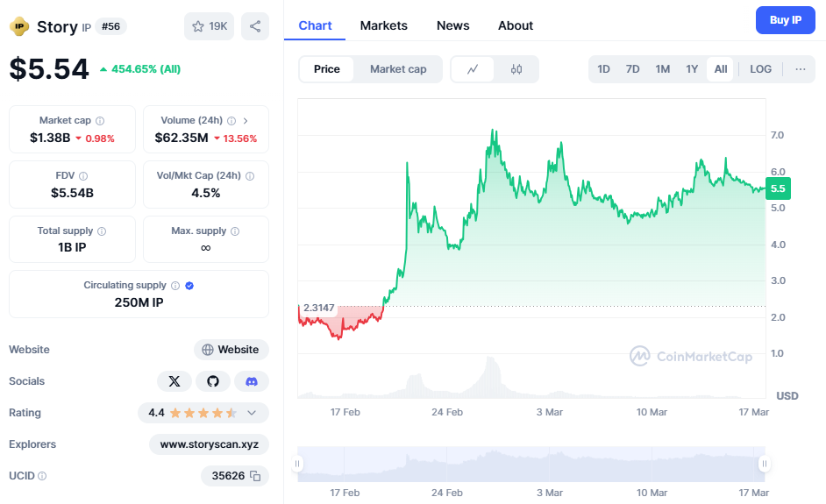Click the Buy IP button
Screen dimensions: 826x504
(785, 19)
